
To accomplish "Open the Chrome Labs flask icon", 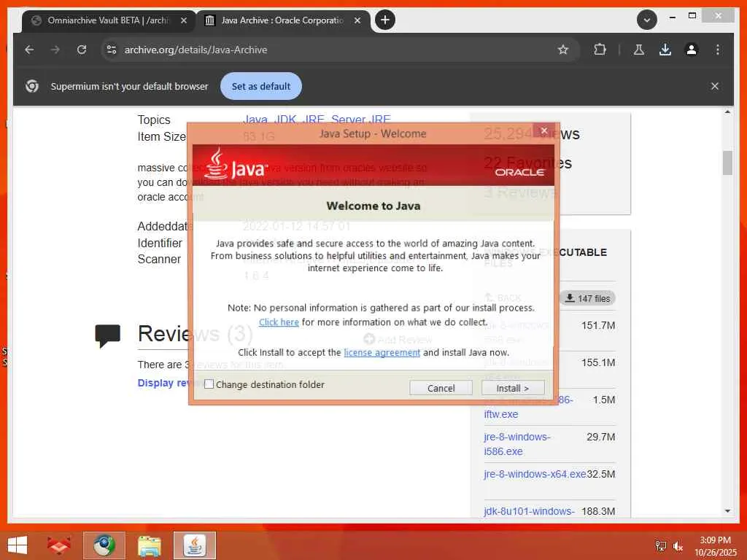I will [639, 50].
